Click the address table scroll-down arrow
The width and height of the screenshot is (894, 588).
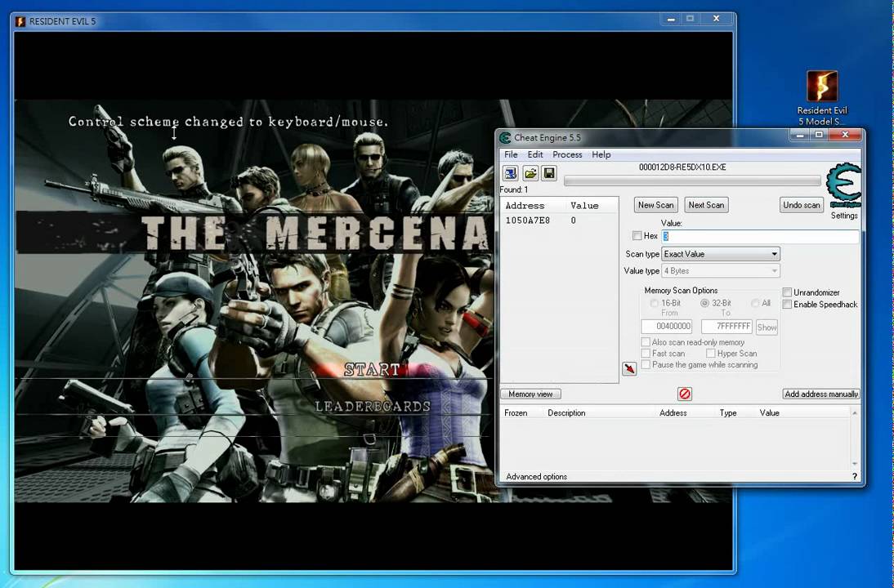(x=854, y=464)
